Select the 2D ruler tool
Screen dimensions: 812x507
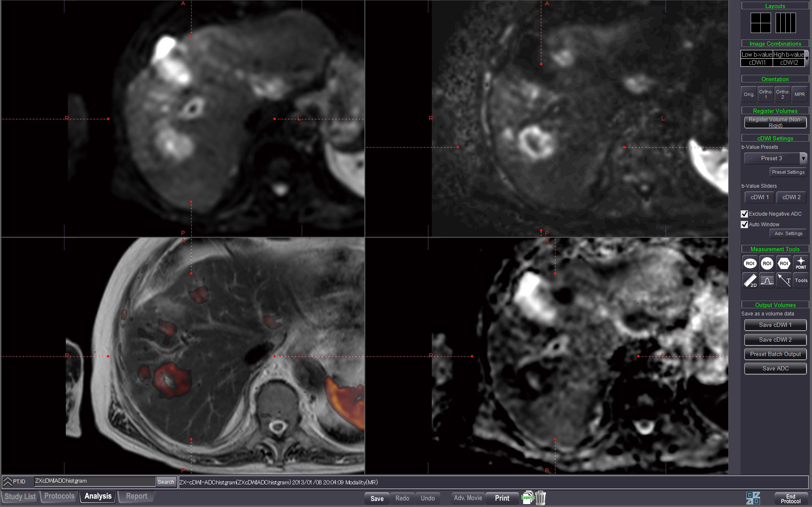pyautogui.click(x=750, y=280)
